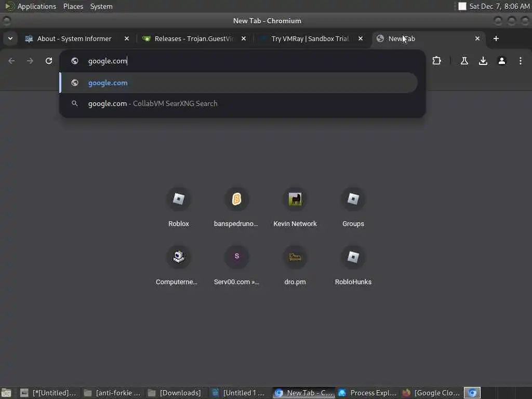Switch to anti-forkie folder in taskbar

(x=112, y=393)
